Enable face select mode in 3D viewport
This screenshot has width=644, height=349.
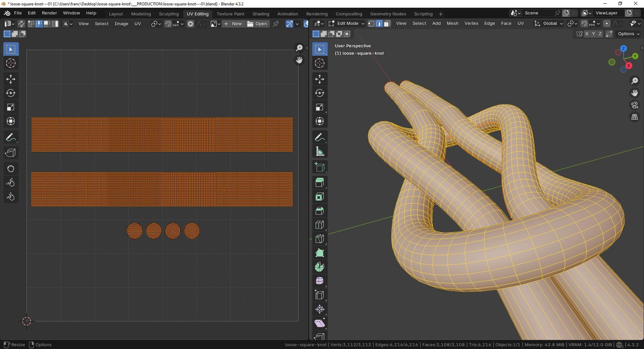(x=387, y=23)
